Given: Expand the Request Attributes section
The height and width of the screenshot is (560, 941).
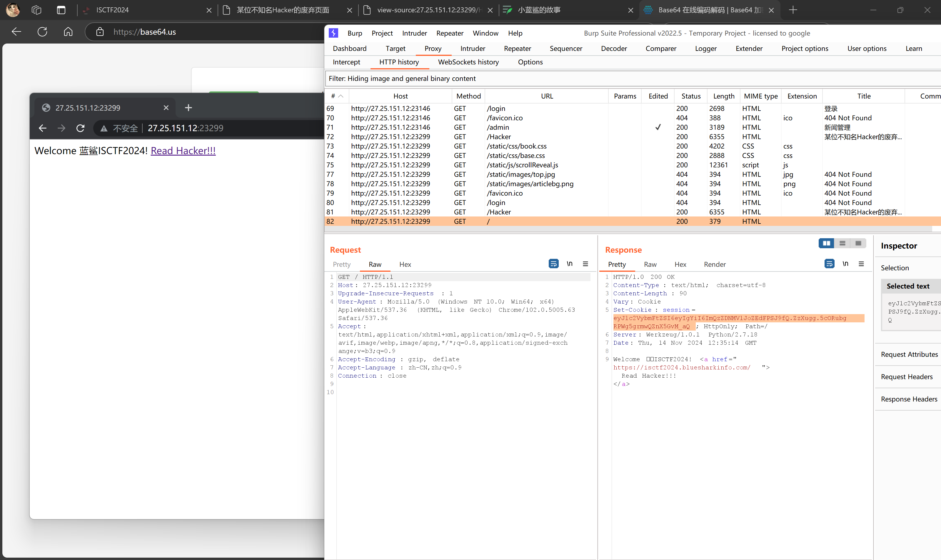Looking at the screenshot, I should click(909, 354).
